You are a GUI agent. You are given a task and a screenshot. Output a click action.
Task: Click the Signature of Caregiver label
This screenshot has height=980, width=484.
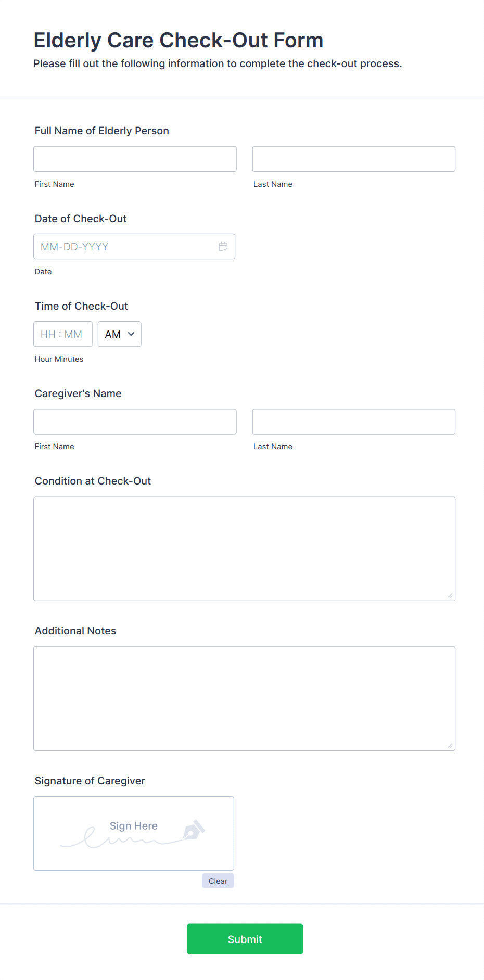90,781
